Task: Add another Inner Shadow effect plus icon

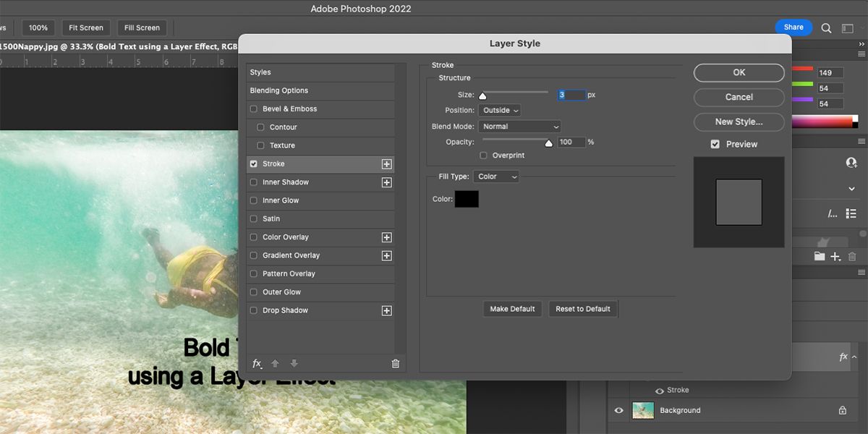Action: pyautogui.click(x=386, y=182)
